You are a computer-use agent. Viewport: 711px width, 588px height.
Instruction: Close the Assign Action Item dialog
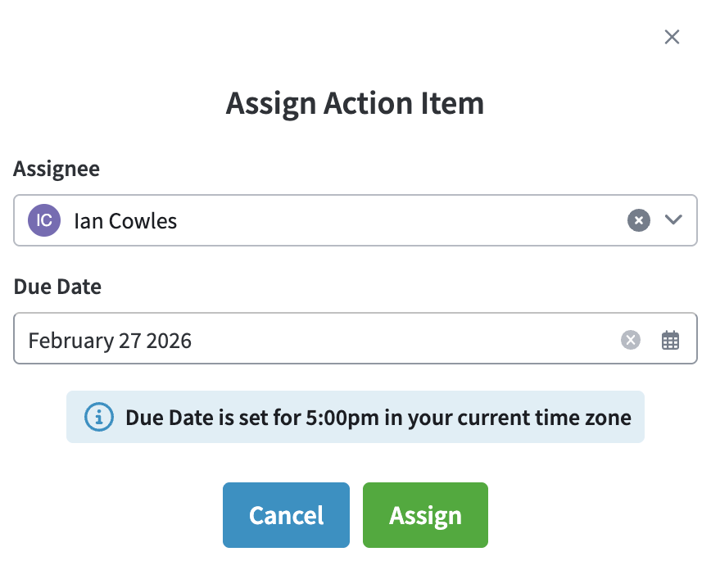click(672, 37)
